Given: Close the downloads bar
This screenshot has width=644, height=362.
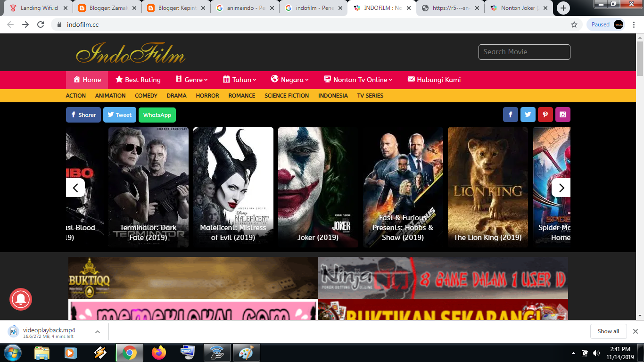Looking at the screenshot, I should (x=635, y=331).
